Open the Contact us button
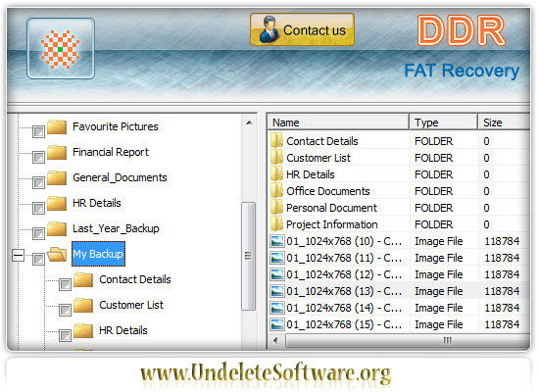The width and height of the screenshot is (539, 392). [x=302, y=29]
